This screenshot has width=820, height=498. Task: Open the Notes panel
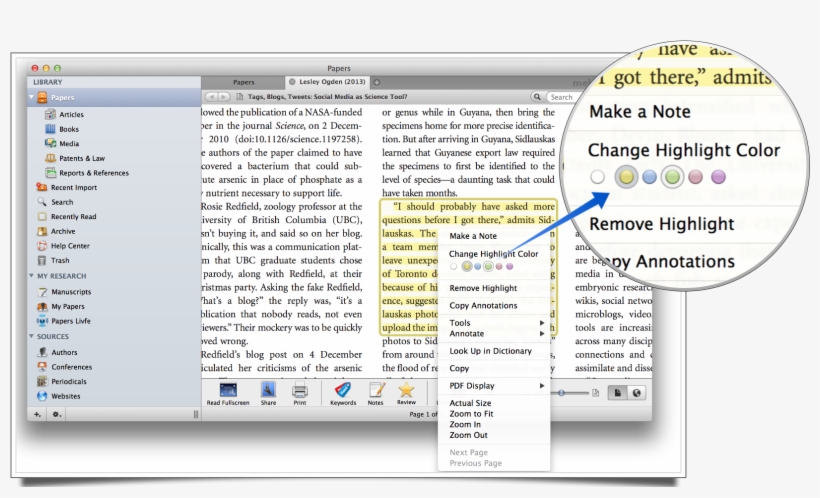click(375, 393)
